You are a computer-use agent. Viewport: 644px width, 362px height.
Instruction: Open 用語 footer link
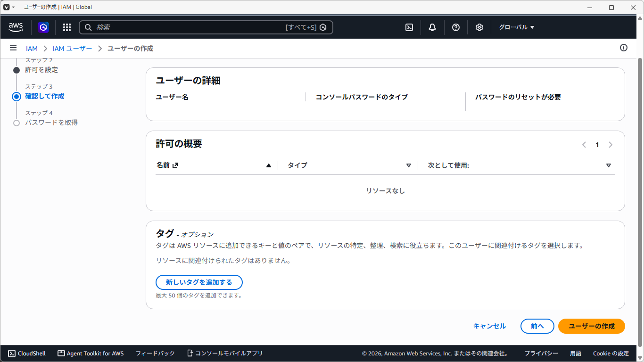pos(576,354)
